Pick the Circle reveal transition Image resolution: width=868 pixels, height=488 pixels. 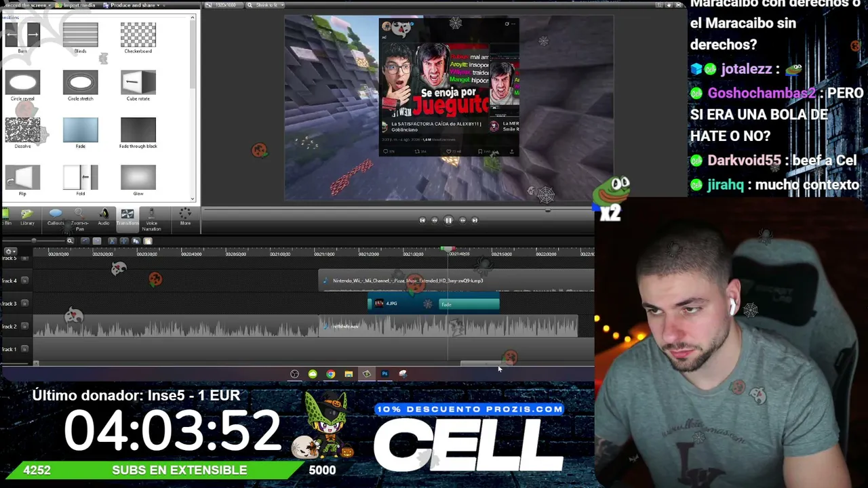[x=22, y=82]
